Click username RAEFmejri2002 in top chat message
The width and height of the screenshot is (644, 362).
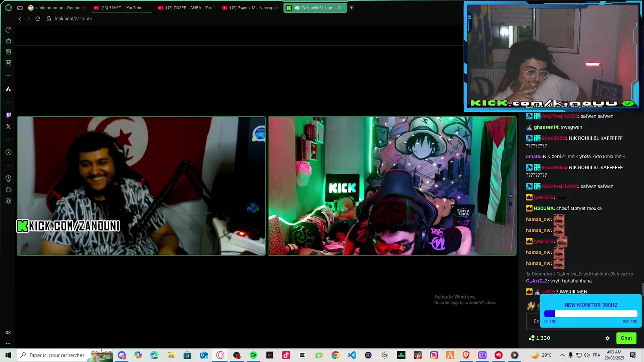(x=560, y=116)
